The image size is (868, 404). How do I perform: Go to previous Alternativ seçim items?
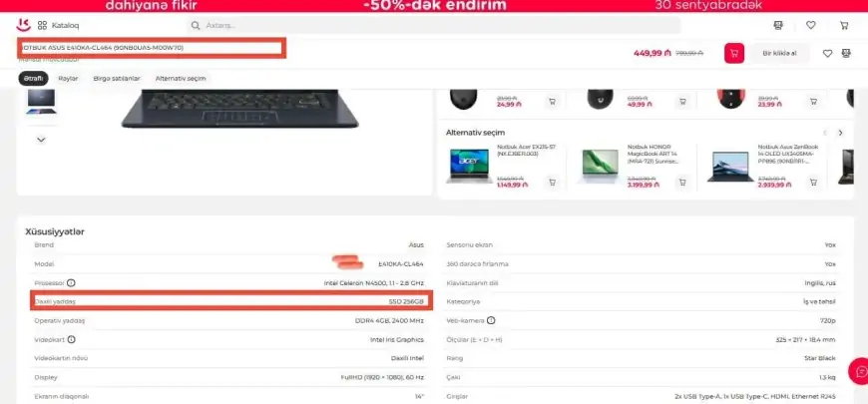click(825, 133)
